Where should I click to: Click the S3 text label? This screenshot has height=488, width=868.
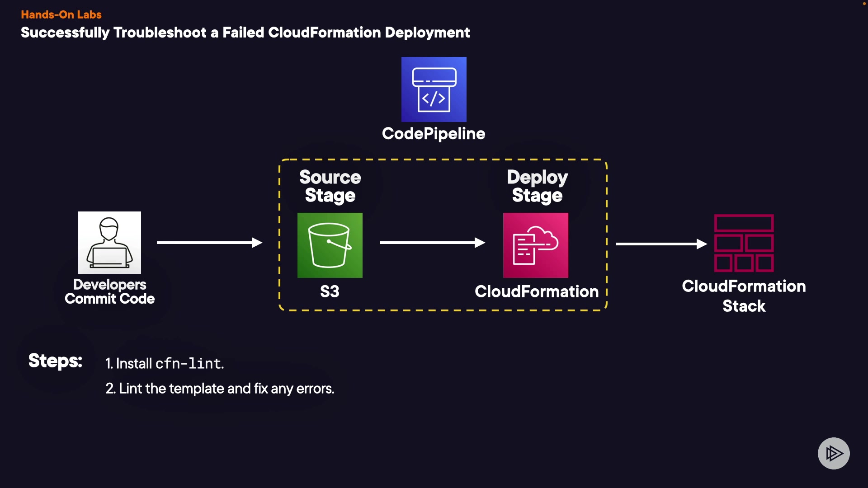330,291
